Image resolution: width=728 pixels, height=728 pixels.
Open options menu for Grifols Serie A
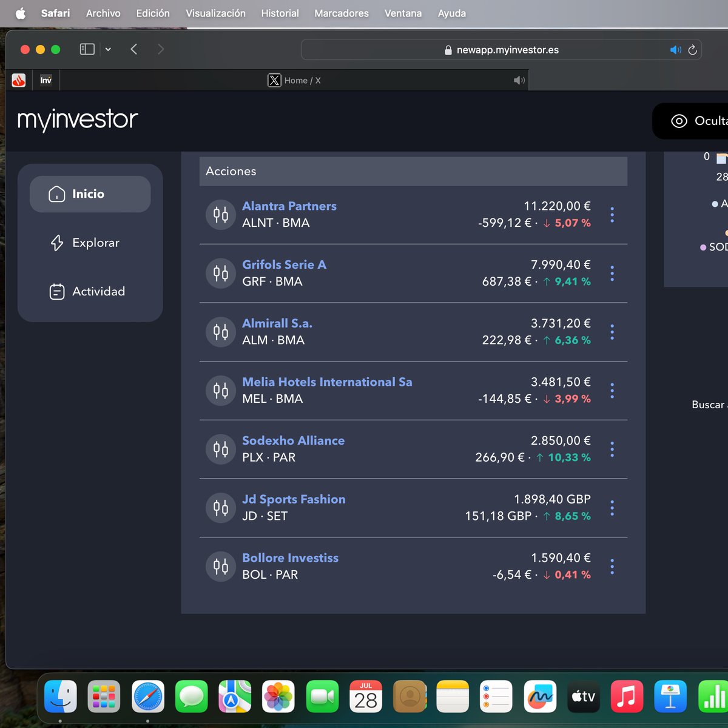tap(612, 274)
